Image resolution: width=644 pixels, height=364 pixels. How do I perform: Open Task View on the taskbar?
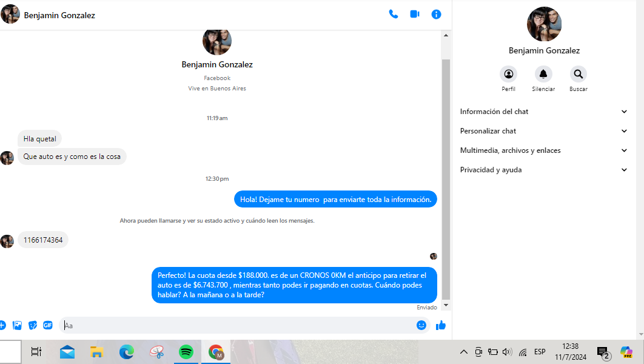click(x=36, y=352)
